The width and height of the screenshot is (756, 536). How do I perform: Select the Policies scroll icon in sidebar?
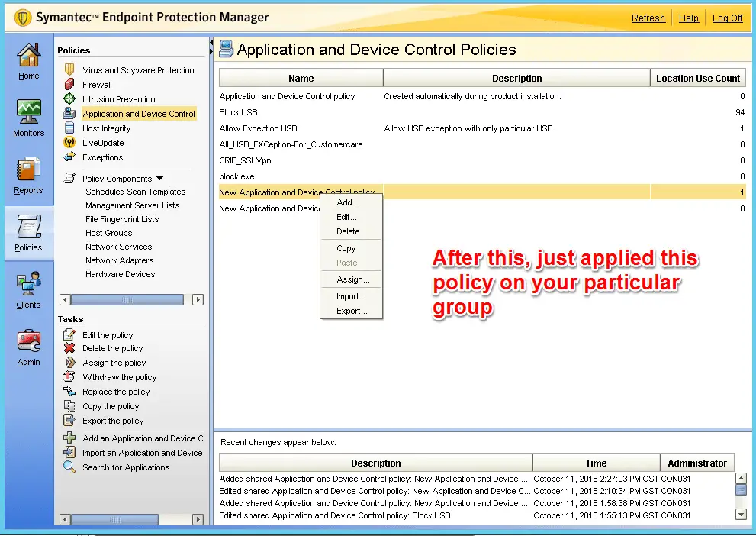click(28, 226)
